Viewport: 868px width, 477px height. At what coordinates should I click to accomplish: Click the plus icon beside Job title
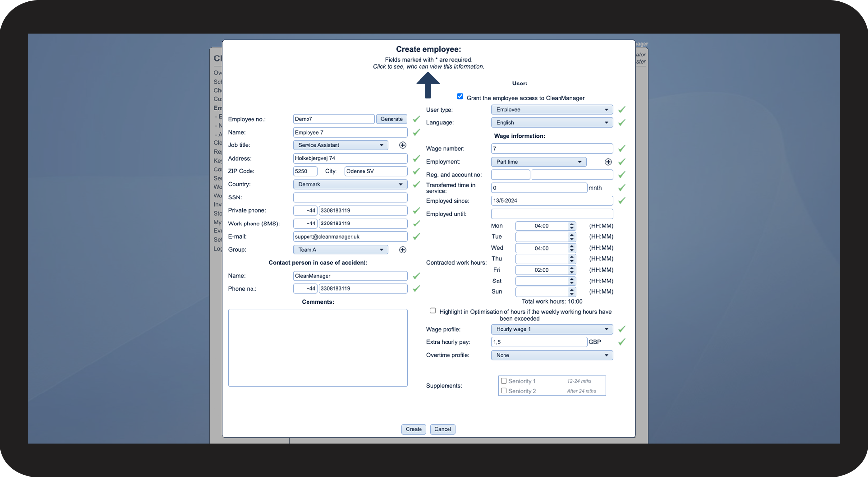403,145
